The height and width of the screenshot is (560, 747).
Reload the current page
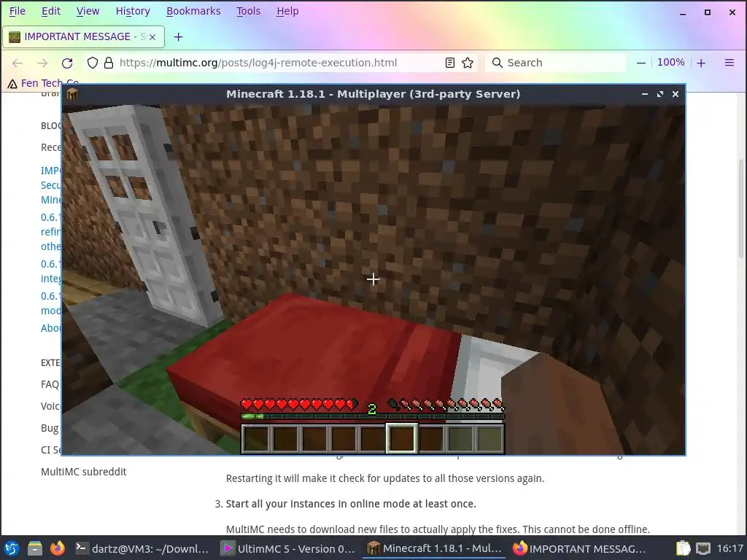67,63
